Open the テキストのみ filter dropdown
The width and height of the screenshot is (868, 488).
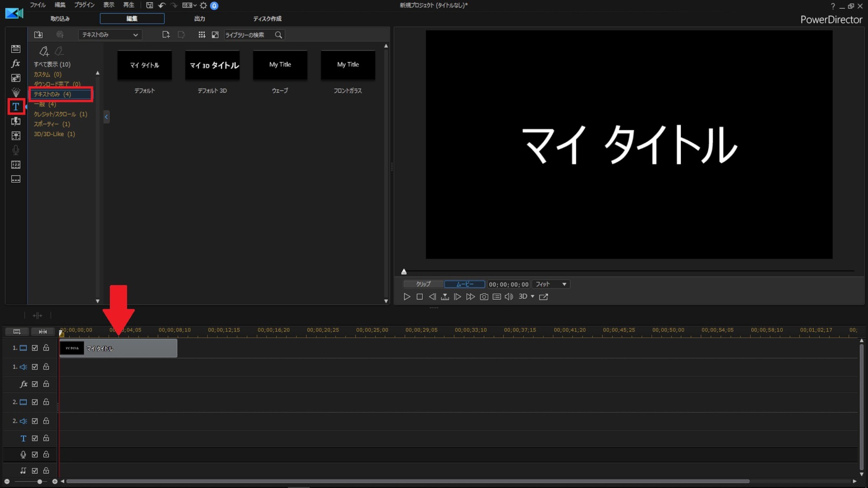point(110,35)
